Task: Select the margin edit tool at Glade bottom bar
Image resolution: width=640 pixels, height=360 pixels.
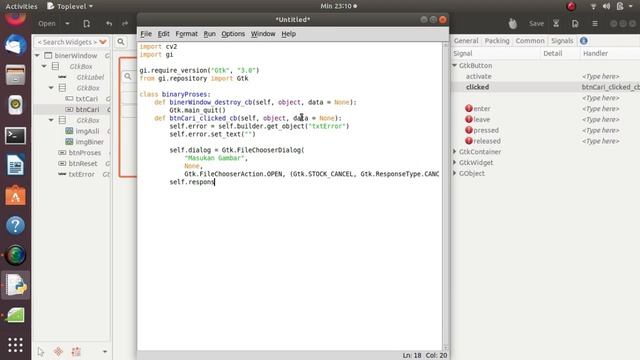Action: [76, 351]
